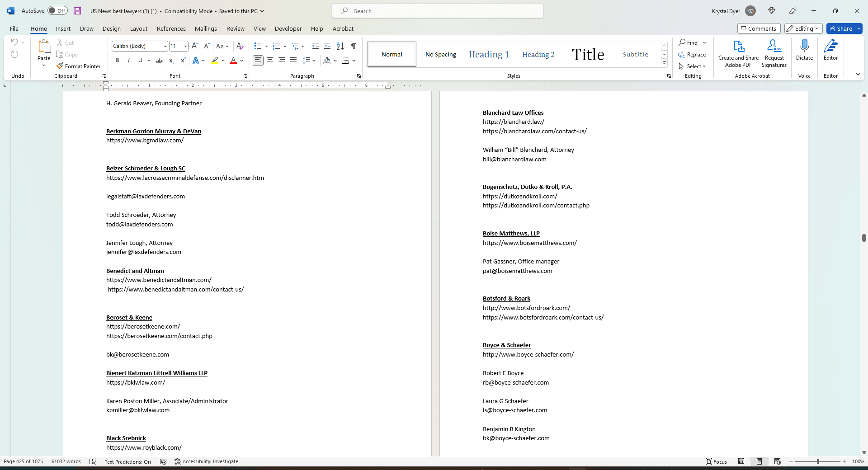This screenshot has width=868, height=470.
Task: Justify the paragraph text
Action: (x=293, y=61)
